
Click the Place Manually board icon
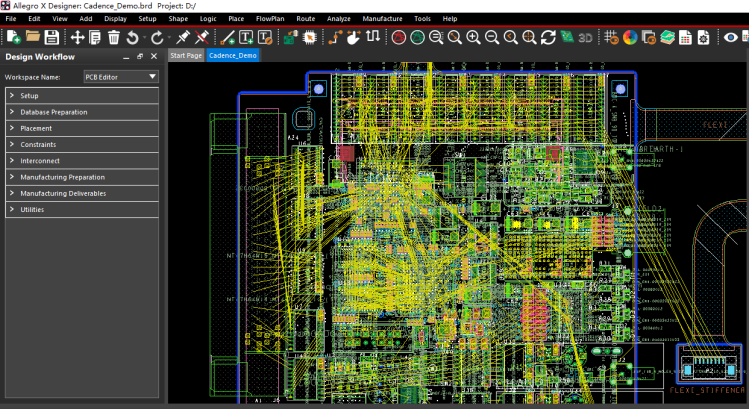coord(290,37)
